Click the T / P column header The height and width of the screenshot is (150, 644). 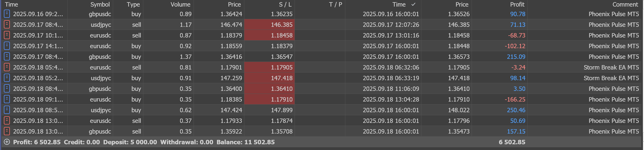335,4
